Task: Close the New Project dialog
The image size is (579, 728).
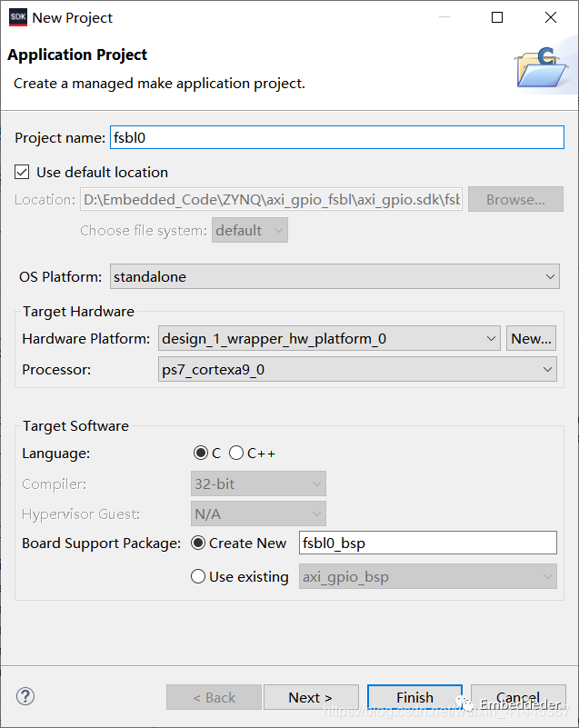Action: tap(551, 17)
